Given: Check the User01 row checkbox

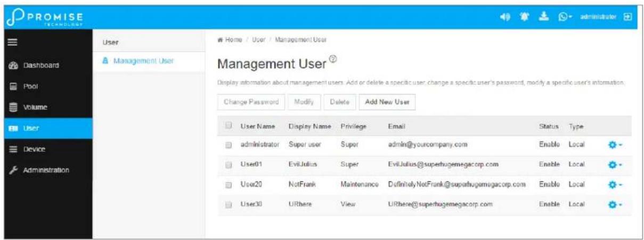Looking at the screenshot, I should 229,165.
